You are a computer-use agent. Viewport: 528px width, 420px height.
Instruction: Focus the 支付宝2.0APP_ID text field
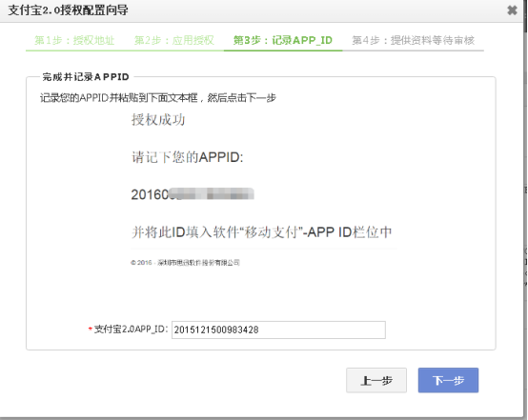click(x=278, y=330)
